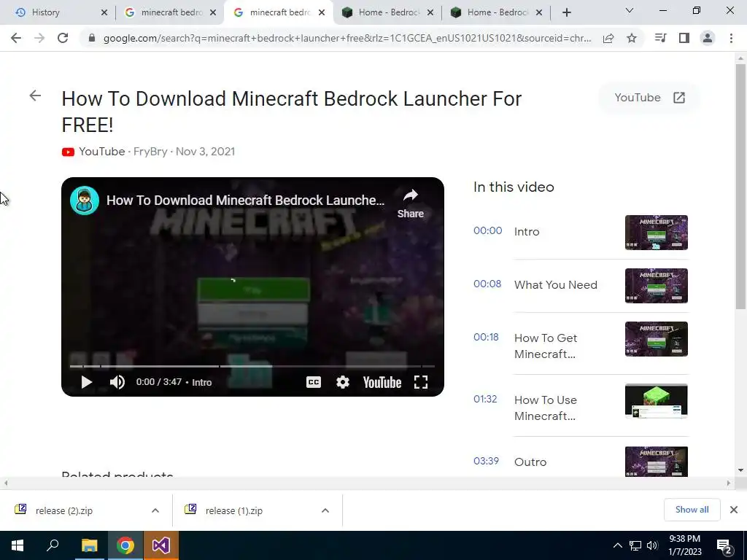Close the History tab

pos(104,12)
